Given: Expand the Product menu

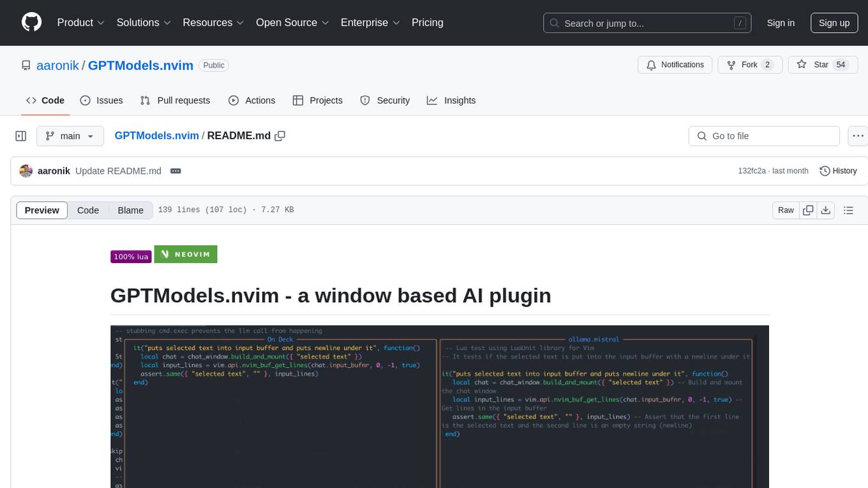Looking at the screenshot, I should point(81,22).
